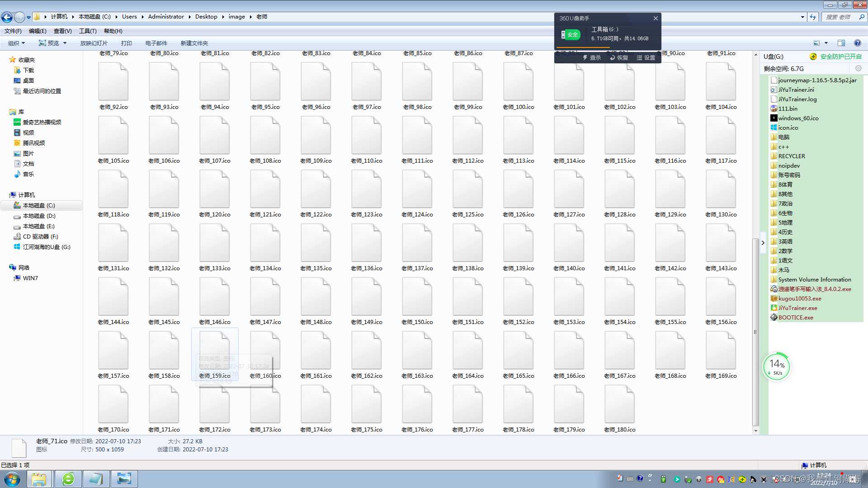Select 江河湖海的U盘 (G:) in the sidebar

tap(42, 247)
